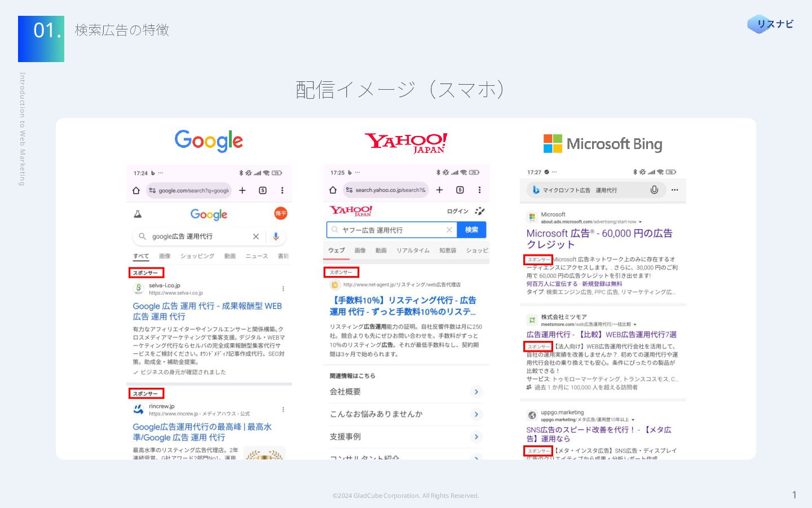The height and width of the screenshot is (508, 812).
Task: Open the orange profile avatar on the Google page
Action: [280, 213]
